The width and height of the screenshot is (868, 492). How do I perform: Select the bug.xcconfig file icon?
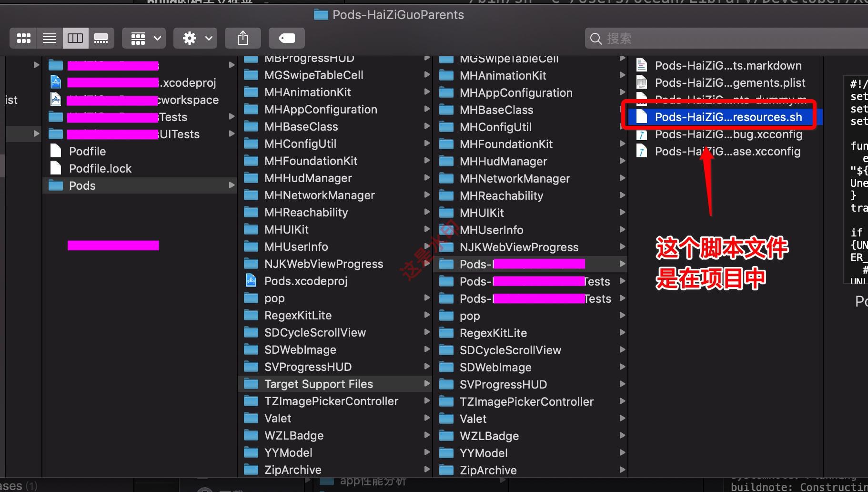642,134
